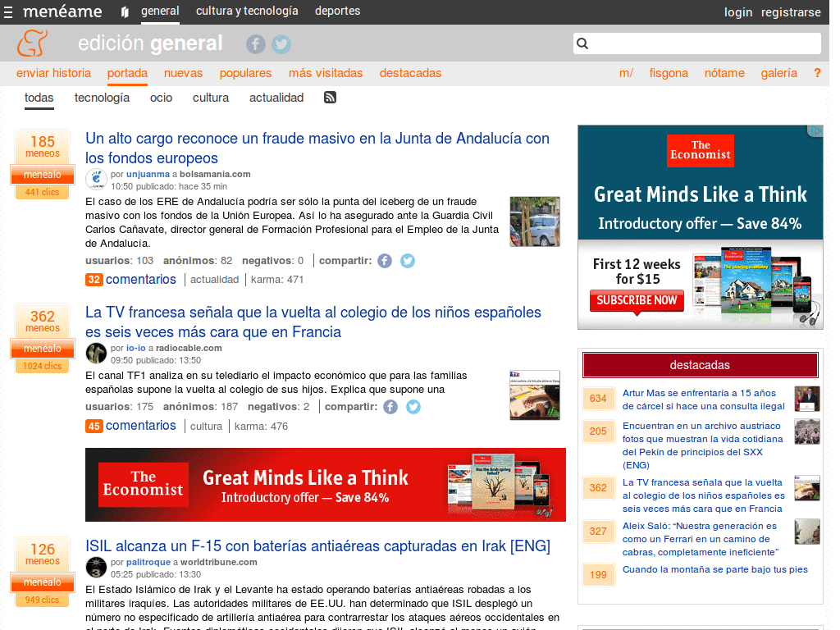Filter by tecnología category
840x630 pixels.
coord(102,98)
